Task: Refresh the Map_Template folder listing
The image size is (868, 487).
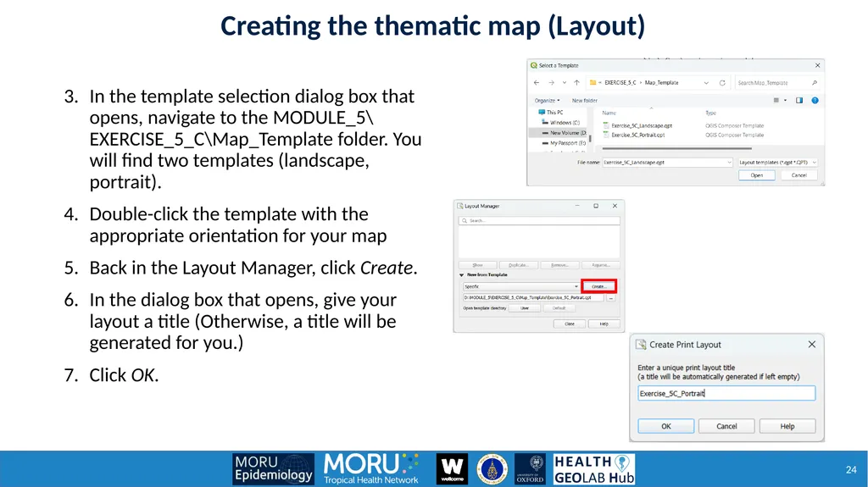Action: click(722, 82)
